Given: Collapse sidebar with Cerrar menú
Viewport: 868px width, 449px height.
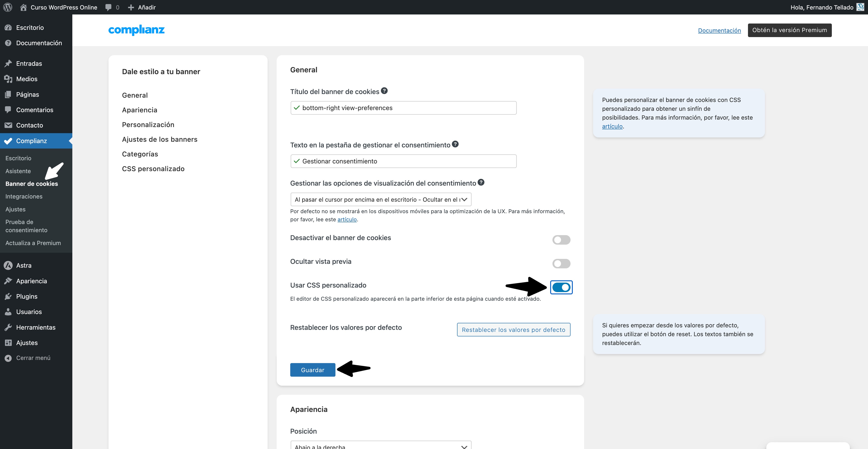Looking at the screenshot, I should point(33,358).
